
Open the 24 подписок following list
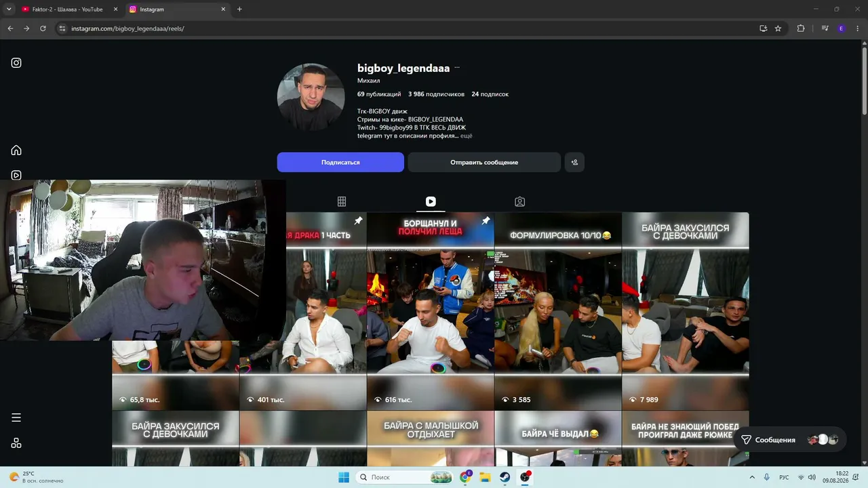point(490,94)
